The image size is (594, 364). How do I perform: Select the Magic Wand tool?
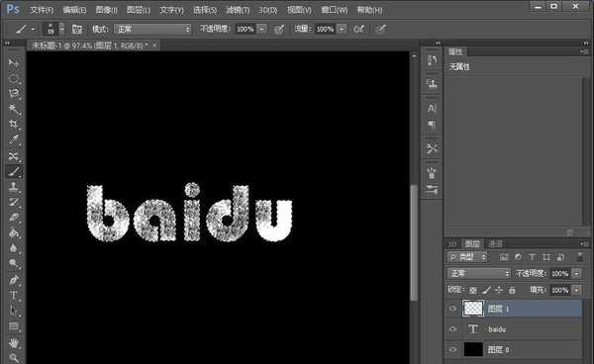[14, 109]
